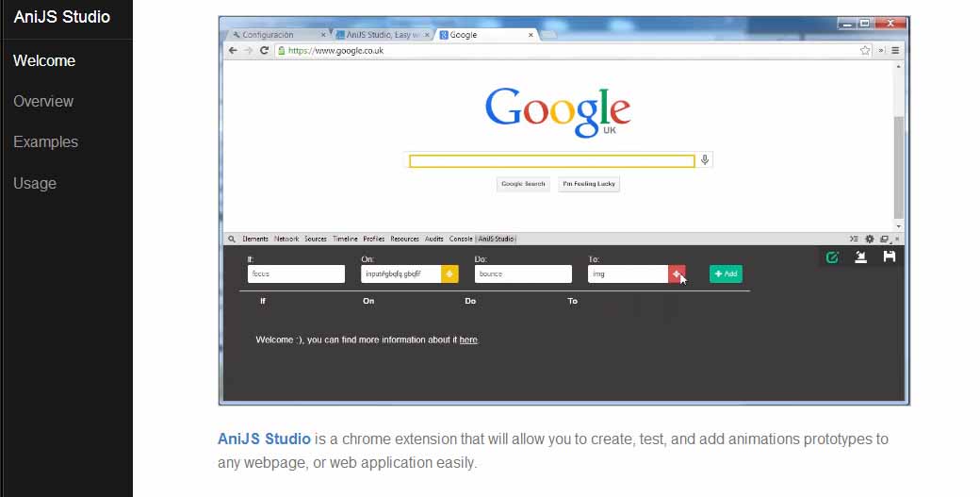Click the To column header
Image resolution: width=980 pixels, height=497 pixels.
(x=573, y=302)
